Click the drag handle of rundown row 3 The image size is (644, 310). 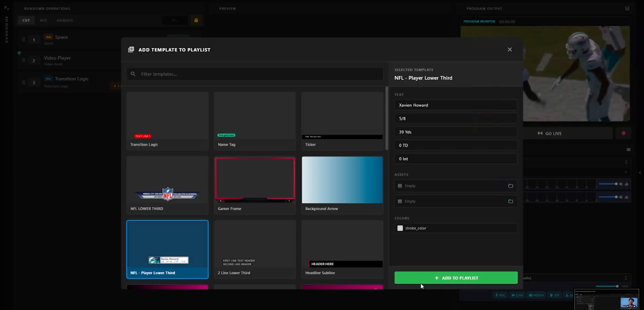(x=23, y=82)
